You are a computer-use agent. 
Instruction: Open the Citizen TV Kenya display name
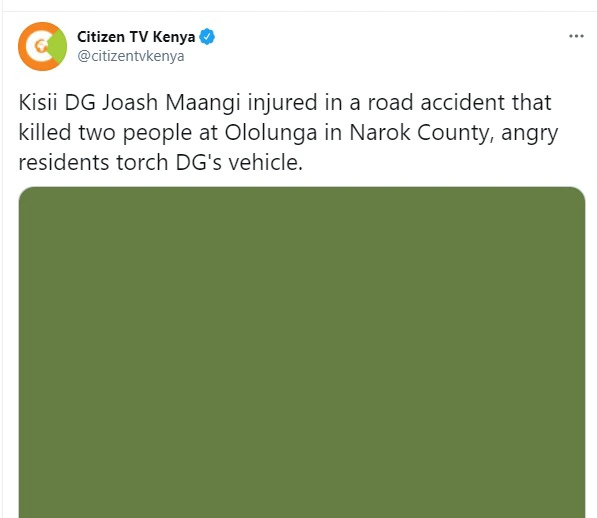pos(136,37)
